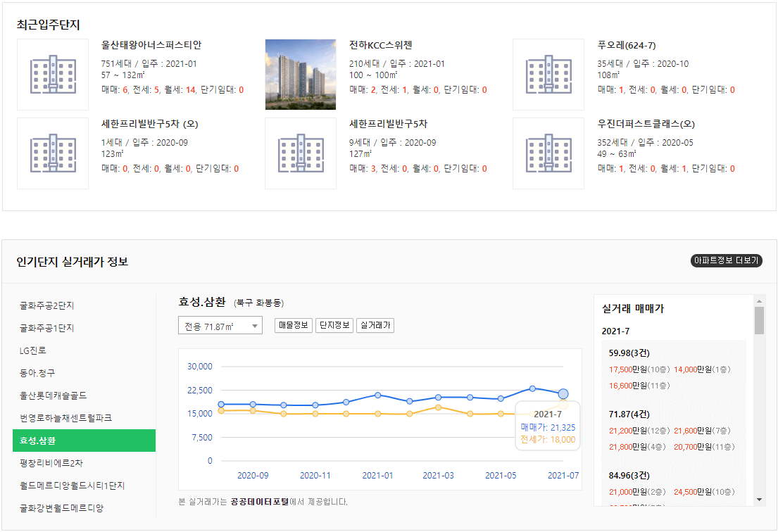Click the scrollbar thumb in 실거래 매매가 panel
This screenshot has height=532, width=778.
tap(759, 320)
